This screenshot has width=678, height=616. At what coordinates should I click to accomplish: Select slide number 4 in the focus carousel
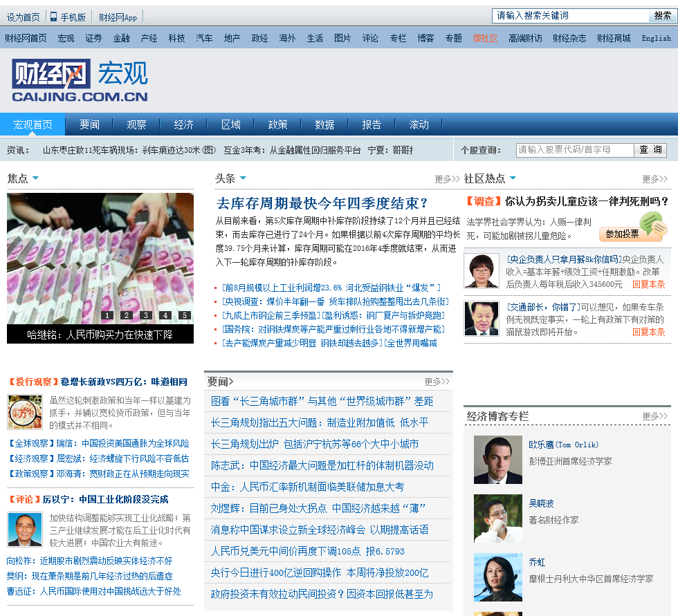click(x=165, y=315)
